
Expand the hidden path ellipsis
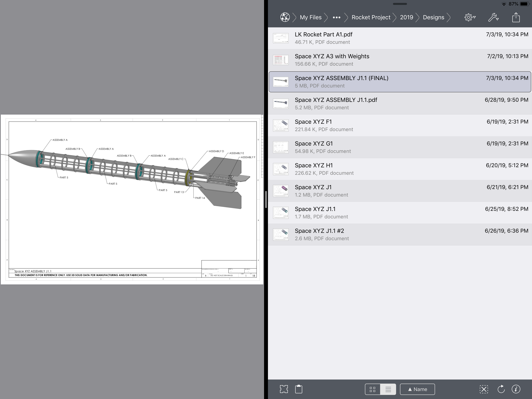point(336,17)
